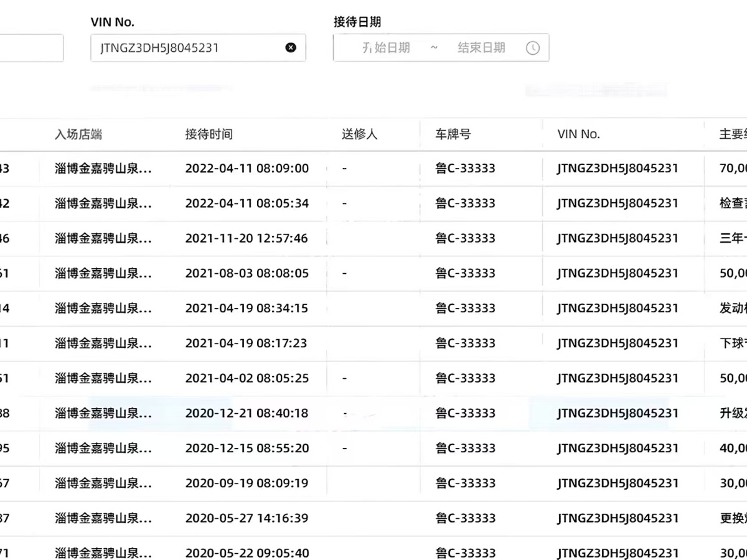The height and width of the screenshot is (560, 747).
Task: Open record from 2021-11-20 12:57:46
Action: (x=247, y=238)
